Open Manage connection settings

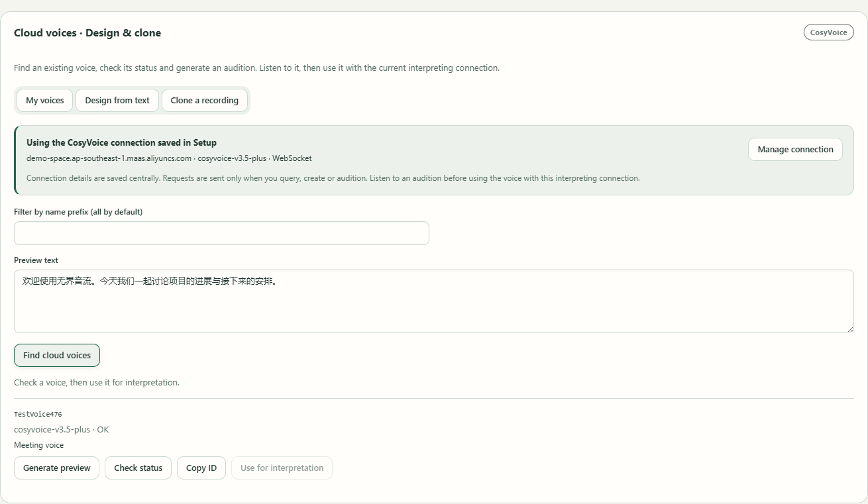point(795,149)
